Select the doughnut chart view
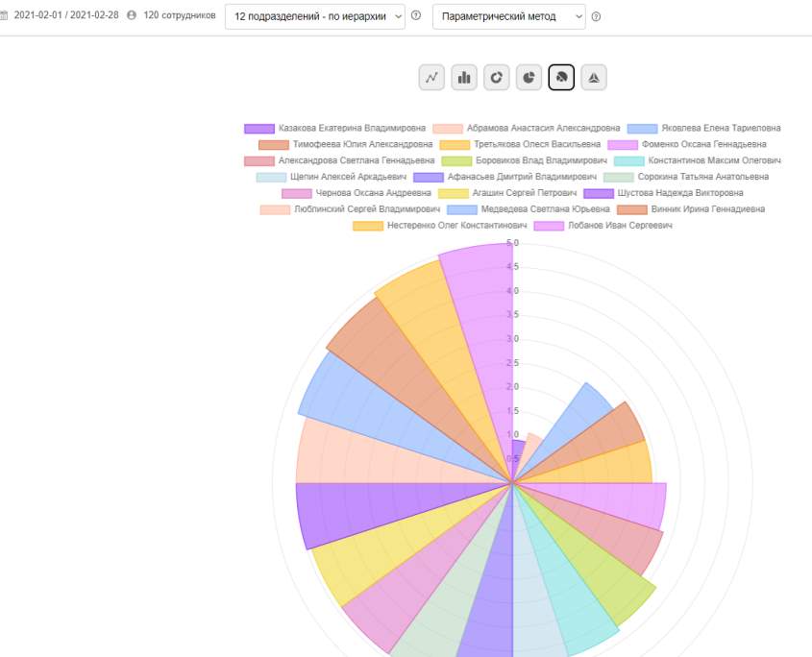The height and width of the screenshot is (657, 812). click(x=497, y=78)
